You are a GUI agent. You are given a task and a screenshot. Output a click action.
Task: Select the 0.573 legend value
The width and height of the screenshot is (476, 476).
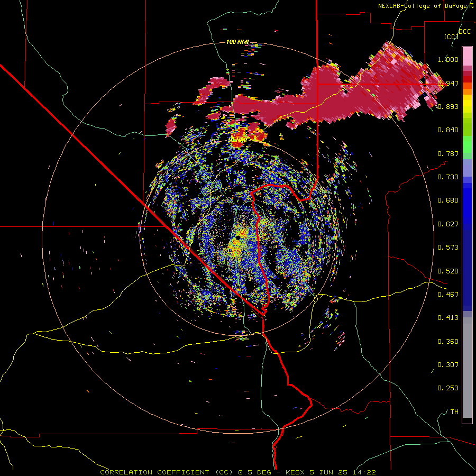click(x=448, y=247)
